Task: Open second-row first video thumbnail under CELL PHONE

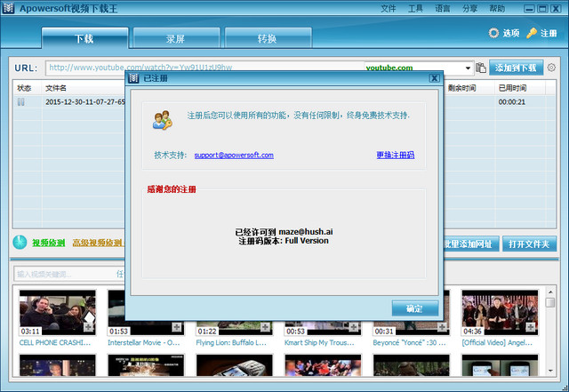Action: [58, 365]
